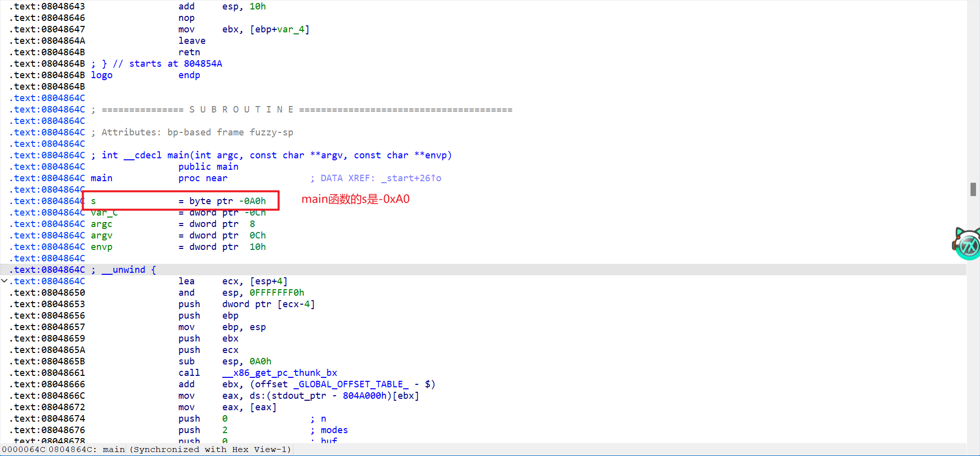Click the public main declaration line
The width and height of the screenshot is (980, 456).
tap(208, 166)
